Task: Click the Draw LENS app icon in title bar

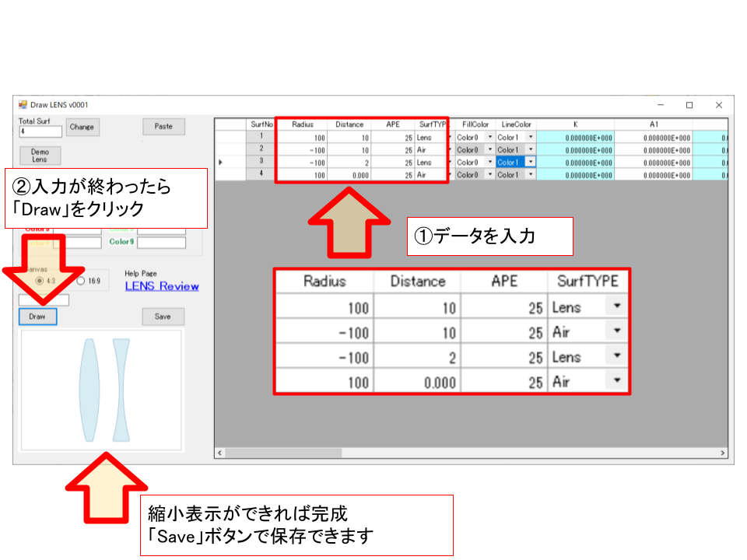Action: tap(23, 105)
